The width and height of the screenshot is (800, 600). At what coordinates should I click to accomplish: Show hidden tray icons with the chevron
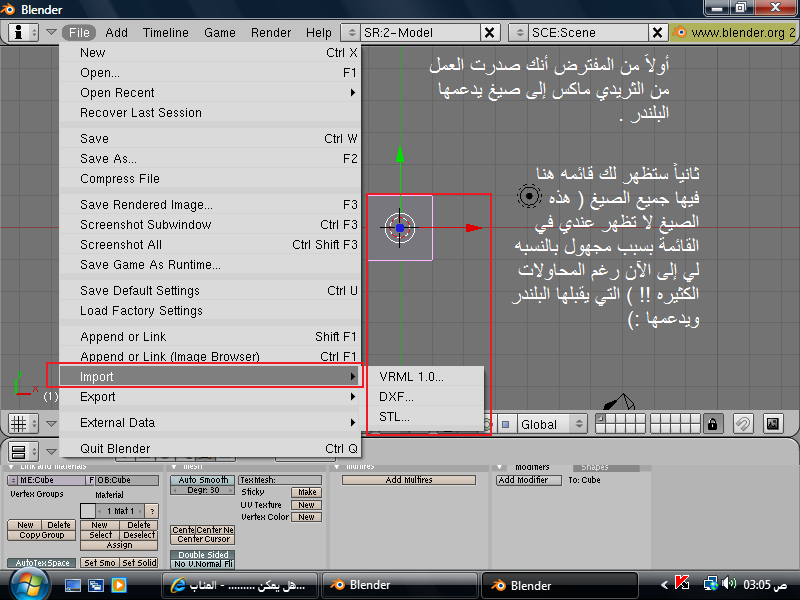pos(664,585)
